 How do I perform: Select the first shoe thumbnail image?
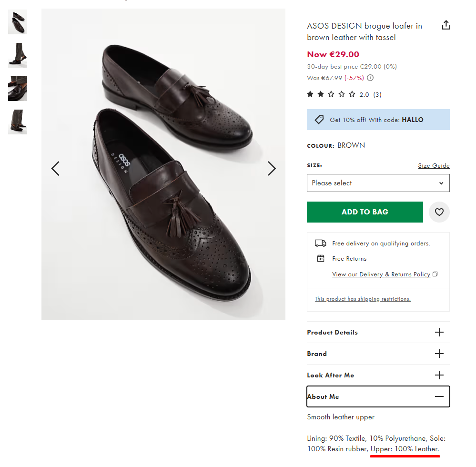coord(18,22)
